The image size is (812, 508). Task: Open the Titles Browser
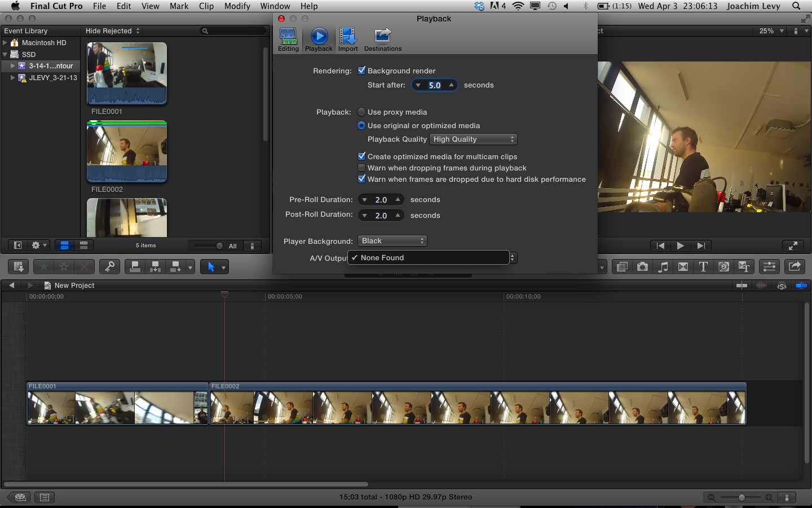point(703,267)
